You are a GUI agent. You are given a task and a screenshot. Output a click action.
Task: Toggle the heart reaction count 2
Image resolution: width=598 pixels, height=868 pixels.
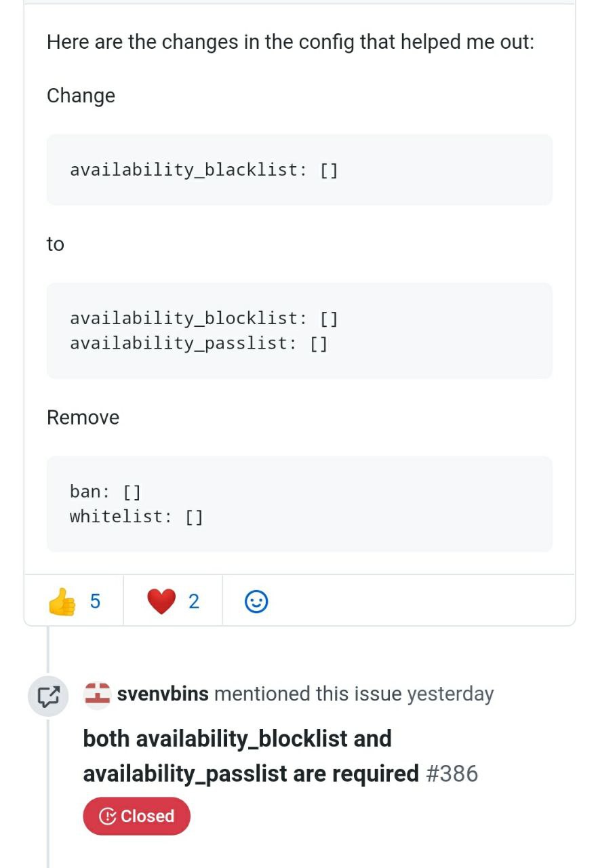(x=194, y=601)
